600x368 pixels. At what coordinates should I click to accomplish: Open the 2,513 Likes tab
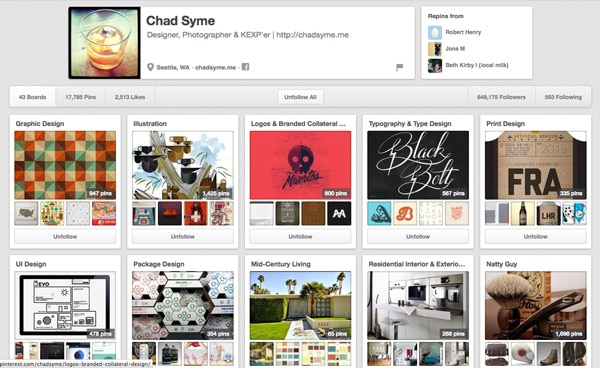coord(130,97)
